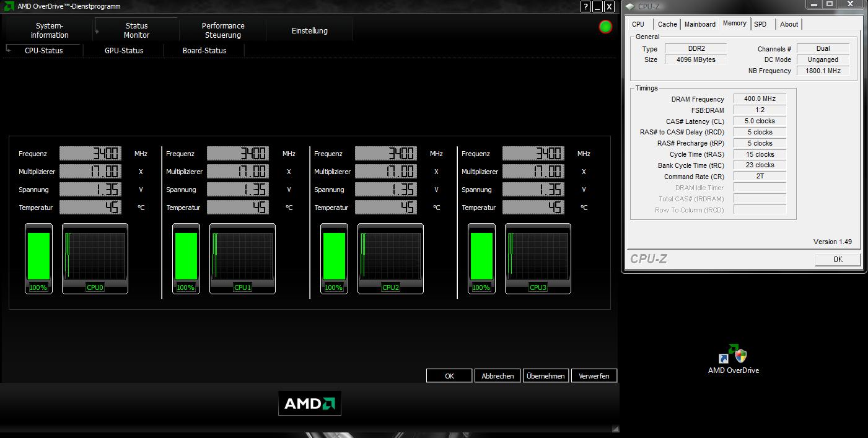Image resolution: width=868 pixels, height=438 pixels.
Task: Click the Abbrechen button
Action: tap(498, 375)
